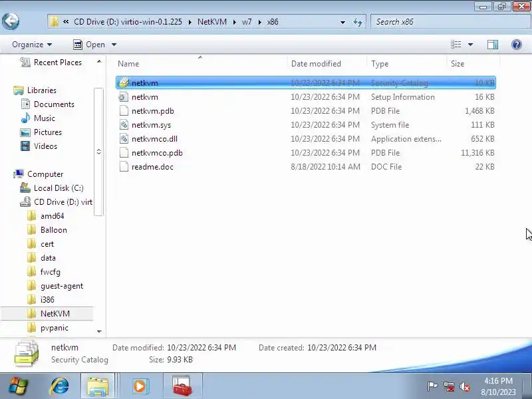Open Recent Places in navigation pane
Viewport: 532px width, 399px height.
coord(58,63)
